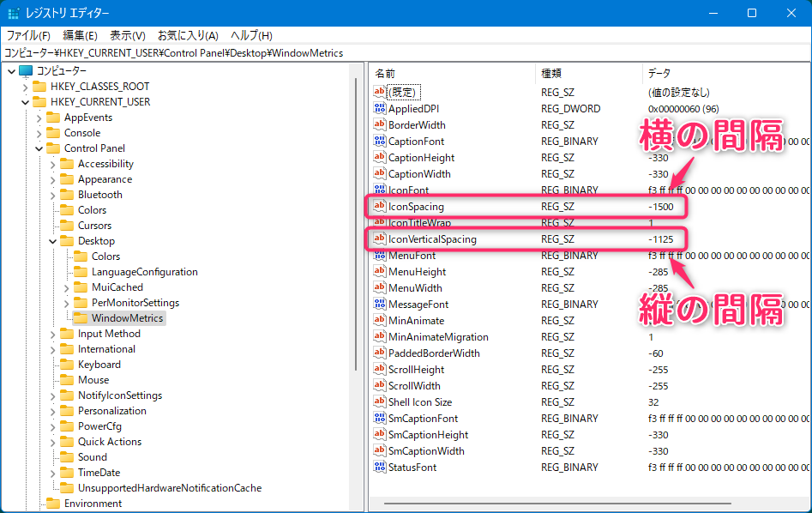Collapse the Control Panel key
Screen dimensions: 812x513
(39, 148)
